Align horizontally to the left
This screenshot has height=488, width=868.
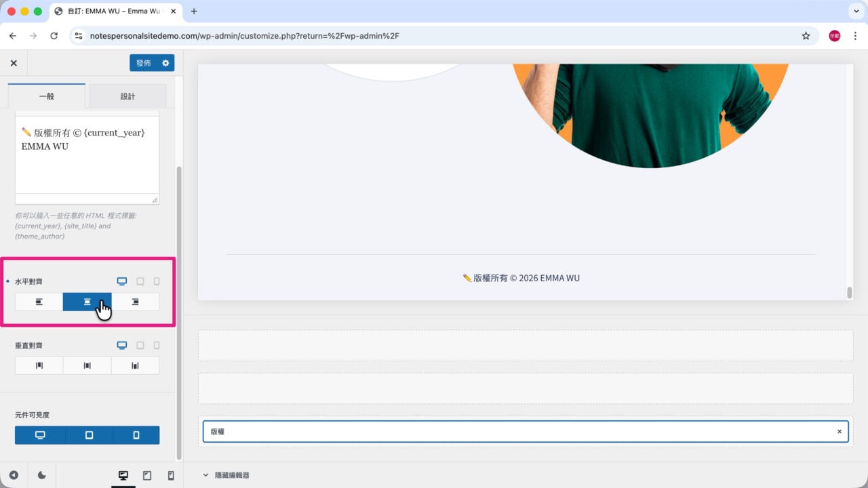pyautogui.click(x=39, y=302)
